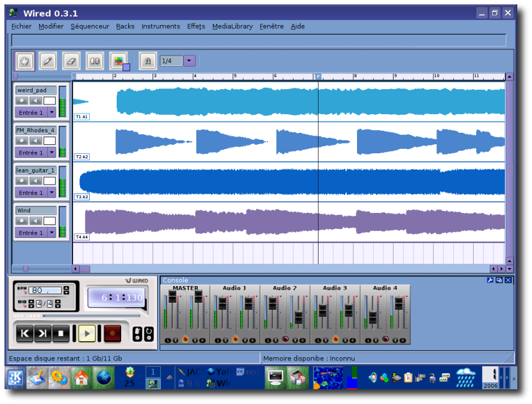The height and width of the screenshot is (404, 532).
Task: Open the 1/4 grid resolution dropdown
Action: pyautogui.click(x=189, y=61)
